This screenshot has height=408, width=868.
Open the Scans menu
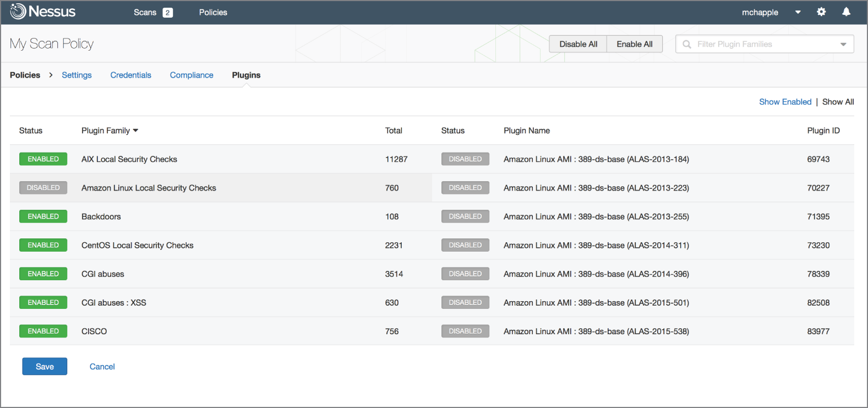[145, 12]
